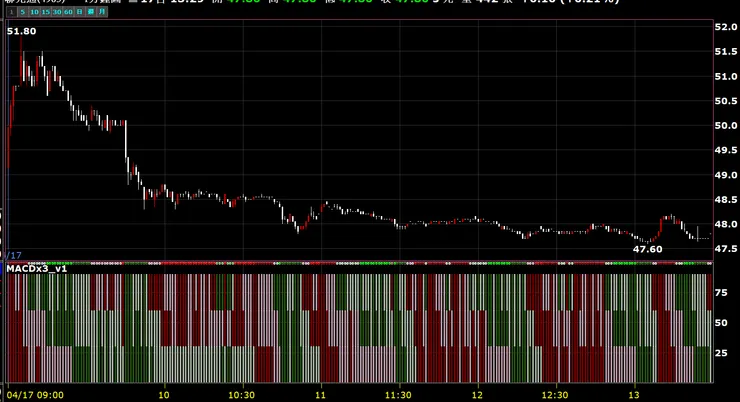Image resolution: width=740 pixels, height=402 pixels.
Task: Click the 04/17 09:00 time axis label
Action: tap(35, 395)
